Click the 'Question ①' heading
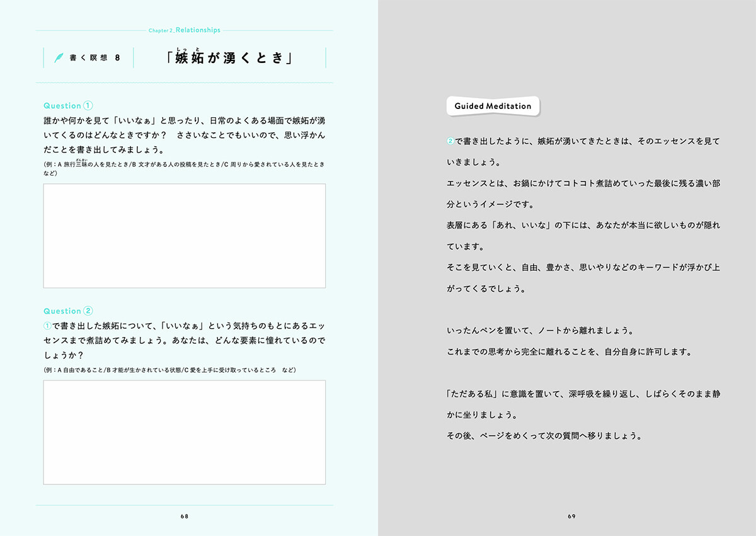Image resolution: width=756 pixels, height=536 pixels. click(68, 106)
